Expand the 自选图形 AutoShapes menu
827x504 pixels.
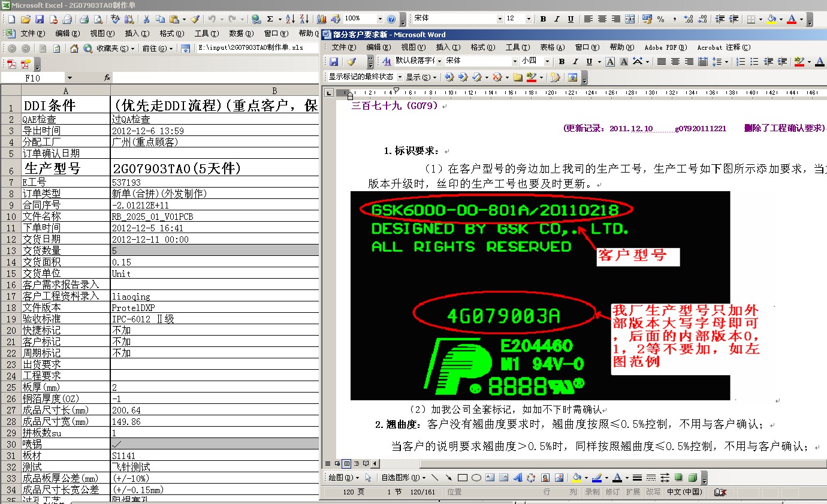point(405,478)
